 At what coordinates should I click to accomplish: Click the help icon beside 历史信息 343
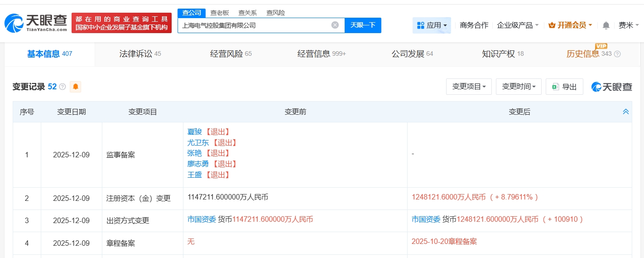coord(617,54)
